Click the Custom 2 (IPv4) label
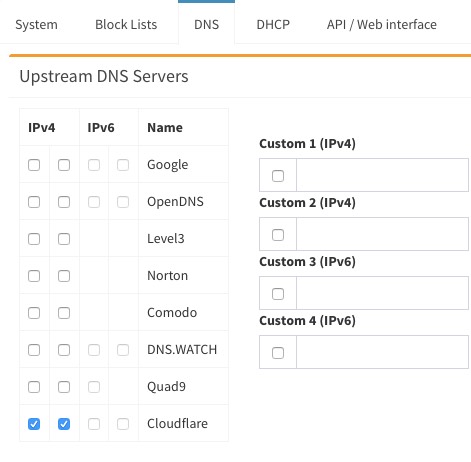The width and height of the screenshot is (471, 462). coord(307,203)
